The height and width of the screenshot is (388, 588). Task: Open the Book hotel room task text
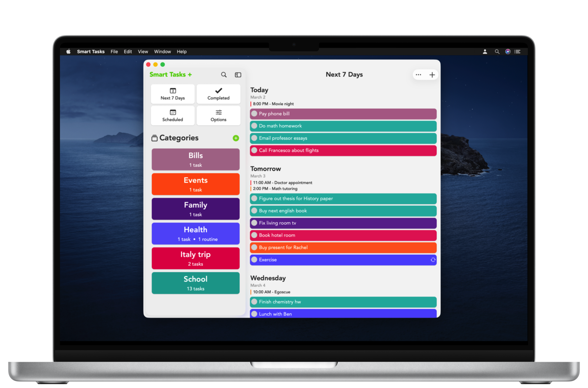click(277, 235)
